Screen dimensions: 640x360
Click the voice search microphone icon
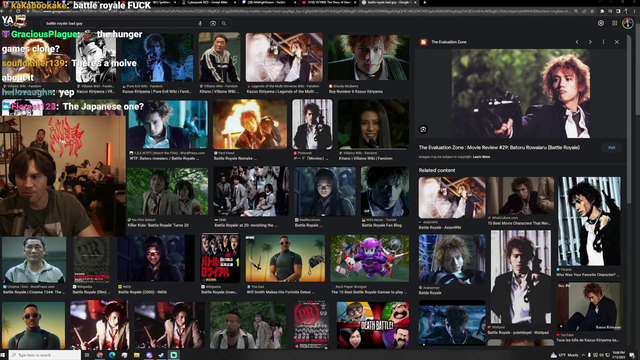click(x=200, y=23)
